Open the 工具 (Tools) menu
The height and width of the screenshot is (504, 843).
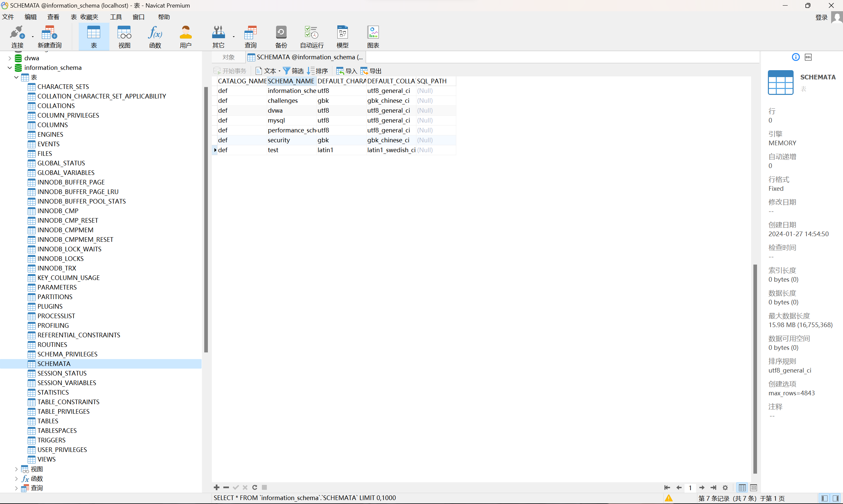pos(116,17)
